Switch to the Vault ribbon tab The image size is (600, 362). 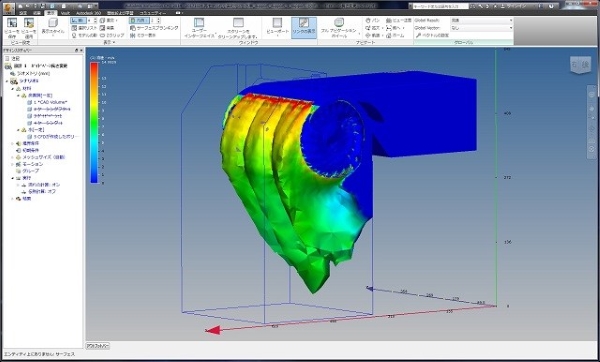click(x=65, y=13)
